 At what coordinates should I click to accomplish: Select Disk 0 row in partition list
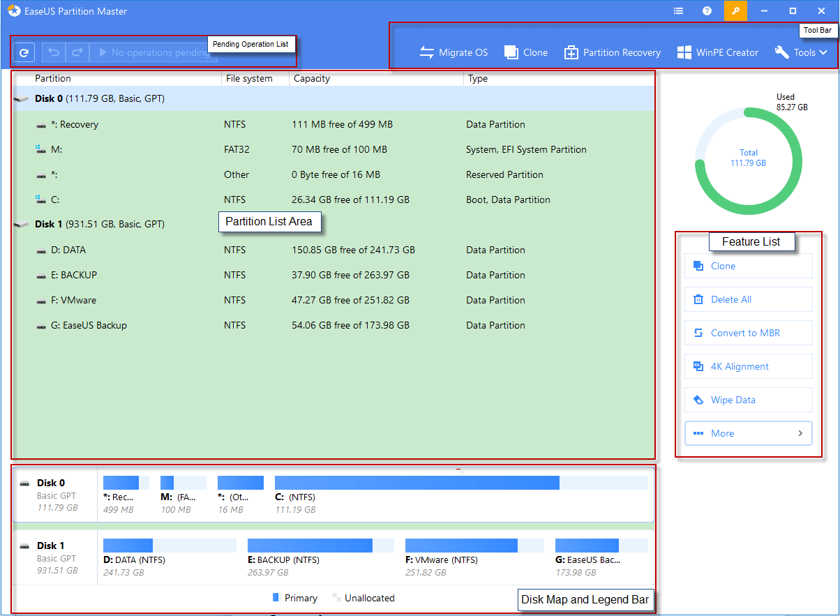[333, 99]
